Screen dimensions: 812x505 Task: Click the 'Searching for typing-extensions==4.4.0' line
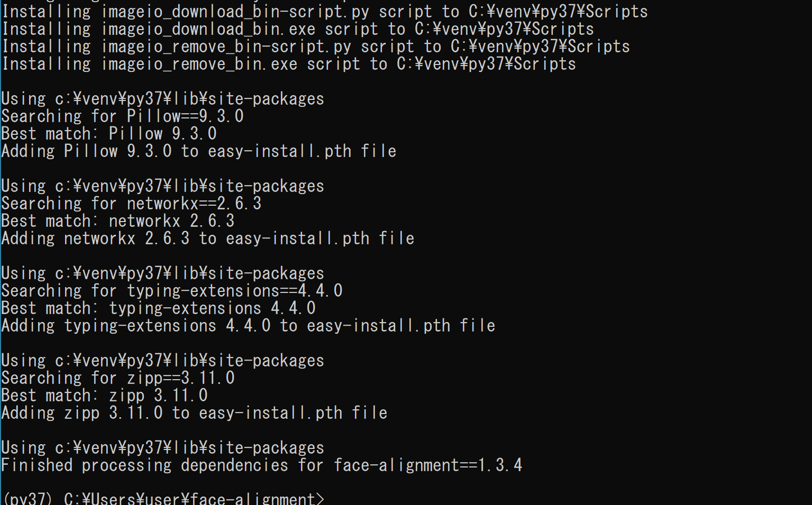point(172,290)
